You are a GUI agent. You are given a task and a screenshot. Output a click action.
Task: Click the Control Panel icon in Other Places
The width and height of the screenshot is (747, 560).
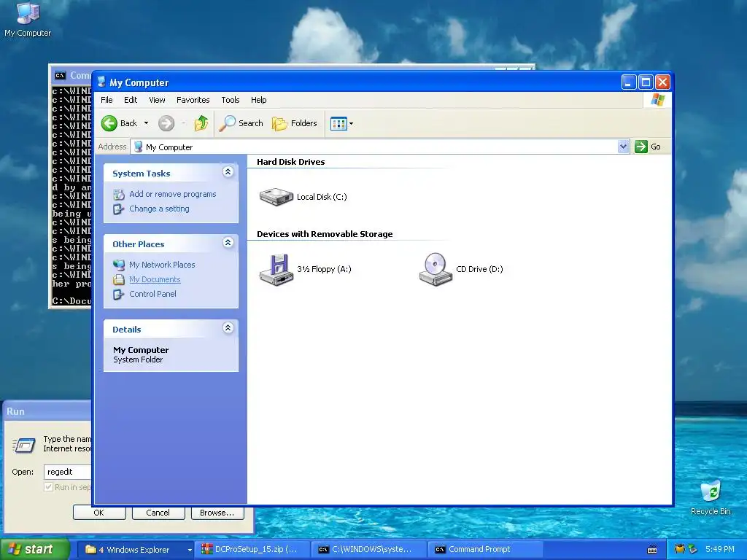tap(119, 295)
